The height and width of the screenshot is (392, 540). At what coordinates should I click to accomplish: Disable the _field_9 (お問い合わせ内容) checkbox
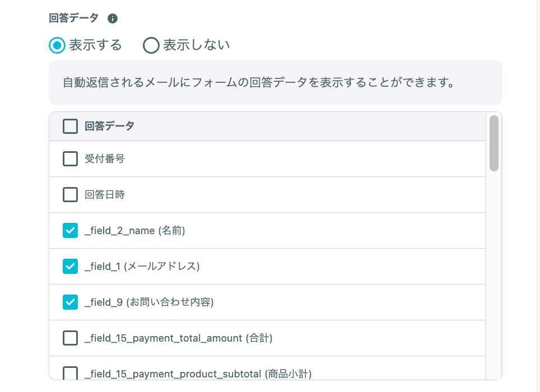(x=70, y=302)
